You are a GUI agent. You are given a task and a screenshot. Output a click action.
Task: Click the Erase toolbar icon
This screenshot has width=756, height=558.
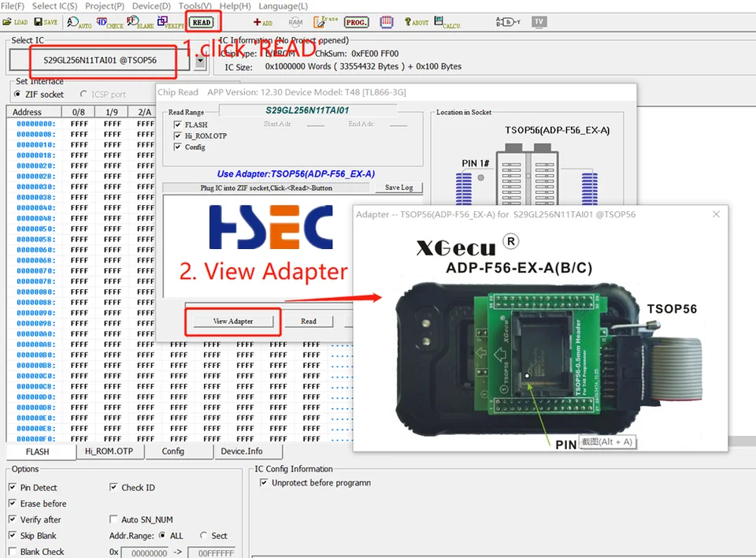[x=326, y=22]
